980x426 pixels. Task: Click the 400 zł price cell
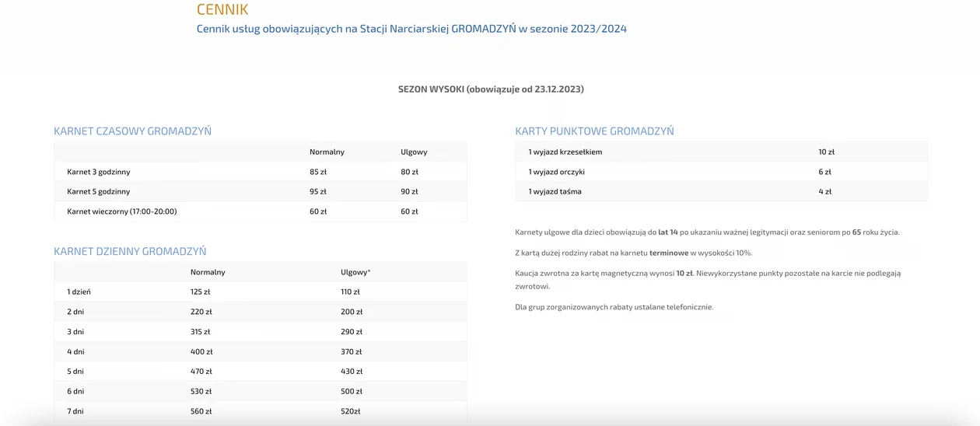201,351
